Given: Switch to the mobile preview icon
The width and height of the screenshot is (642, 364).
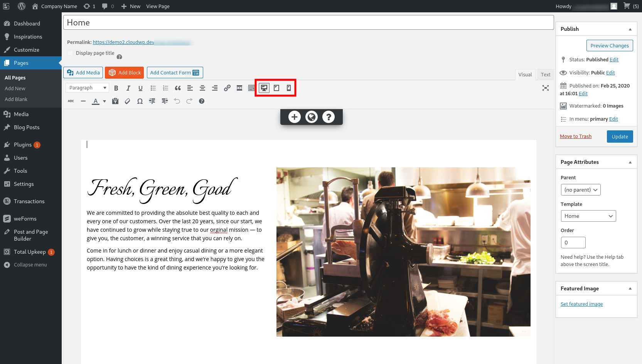Looking at the screenshot, I should click(x=289, y=88).
